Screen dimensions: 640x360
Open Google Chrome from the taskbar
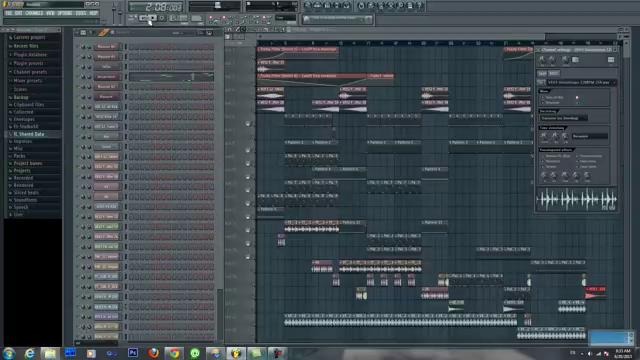pos(174,353)
